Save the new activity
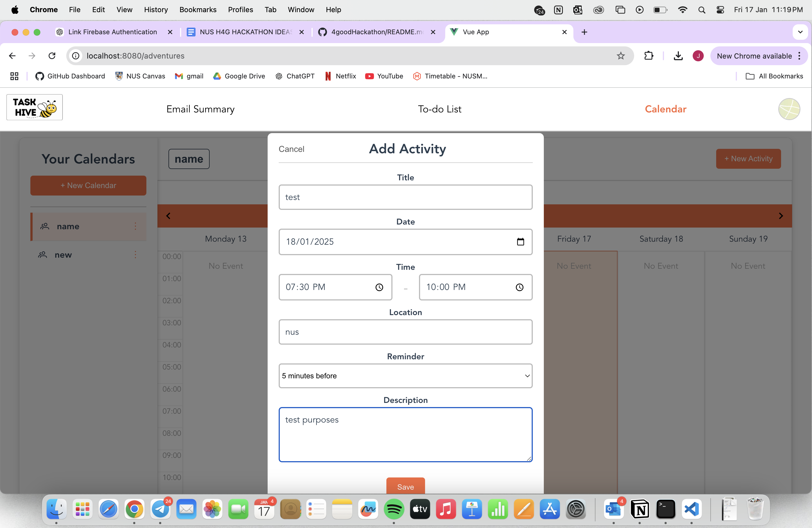This screenshot has height=528, width=812. tap(405, 486)
